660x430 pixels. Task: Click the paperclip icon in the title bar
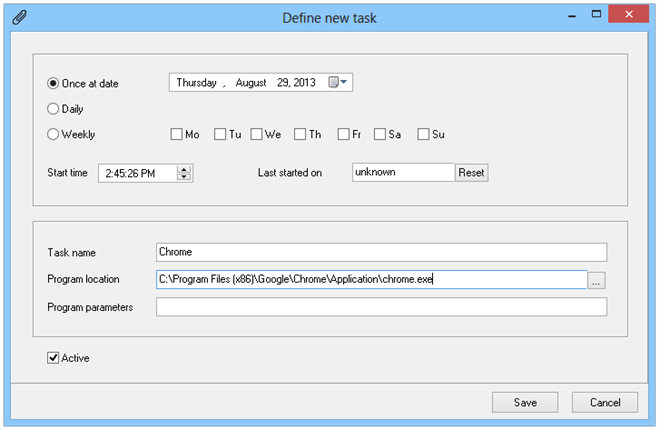tap(19, 18)
